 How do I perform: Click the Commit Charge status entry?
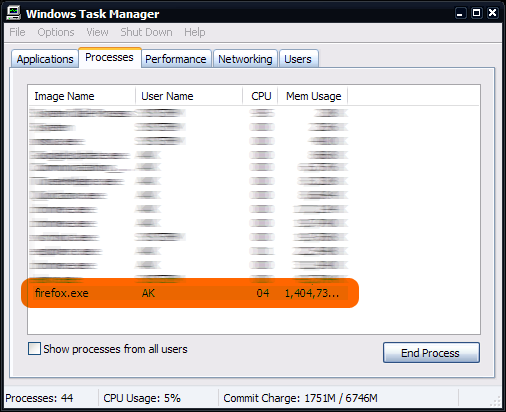pyautogui.click(x=300, y=398)
